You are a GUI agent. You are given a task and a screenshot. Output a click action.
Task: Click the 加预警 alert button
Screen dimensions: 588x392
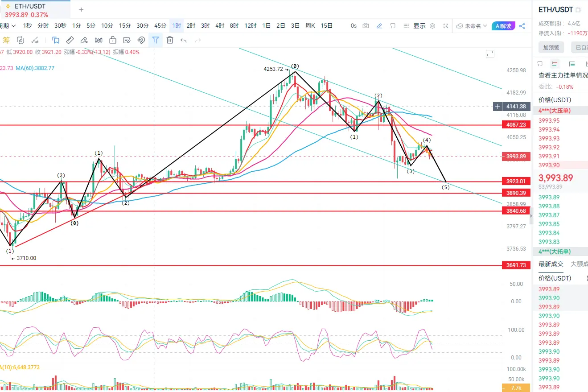(551, 47)
